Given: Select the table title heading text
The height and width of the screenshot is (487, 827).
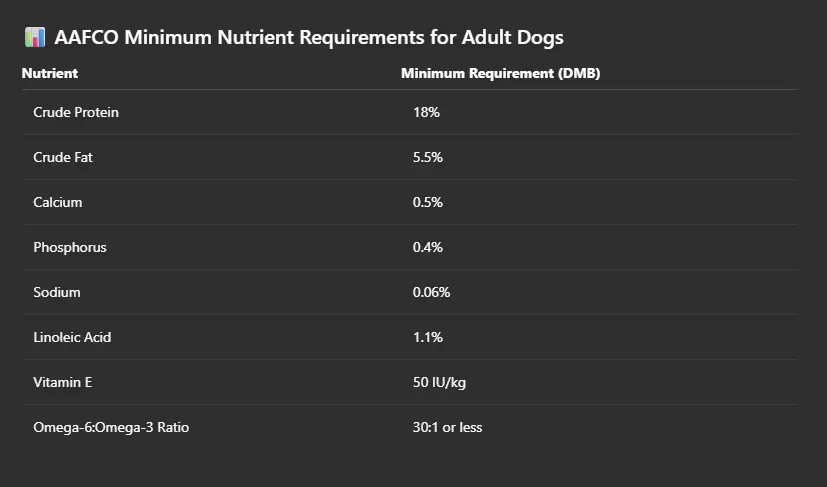Looking at the screenshot, I should coord(309,37).
